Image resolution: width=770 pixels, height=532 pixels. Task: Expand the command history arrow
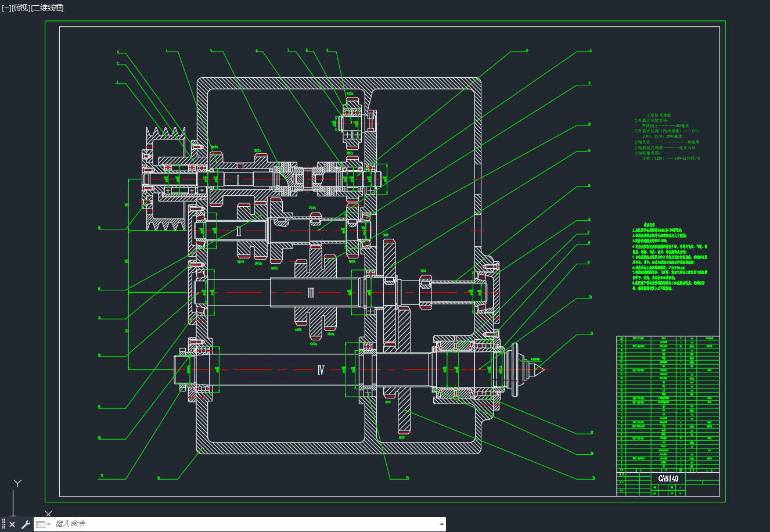pyautogui.click(x=442, y=524)
